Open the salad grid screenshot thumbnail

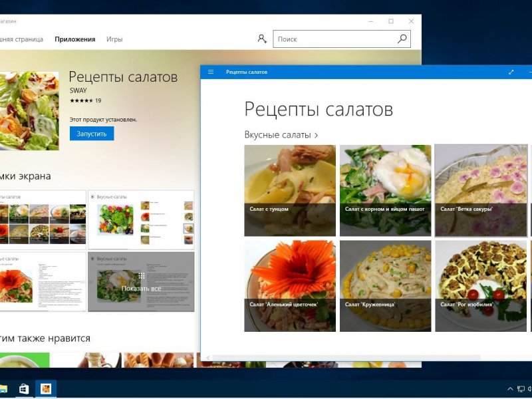[43, 220]
